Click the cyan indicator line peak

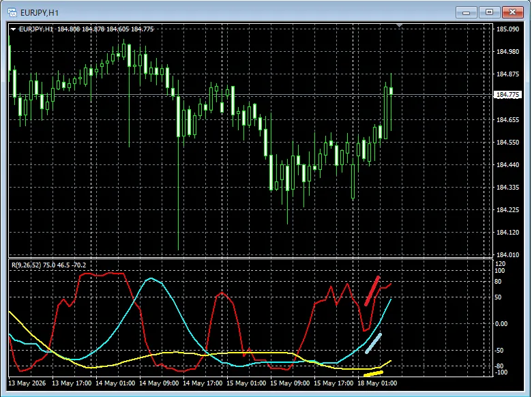pos(151,279)
